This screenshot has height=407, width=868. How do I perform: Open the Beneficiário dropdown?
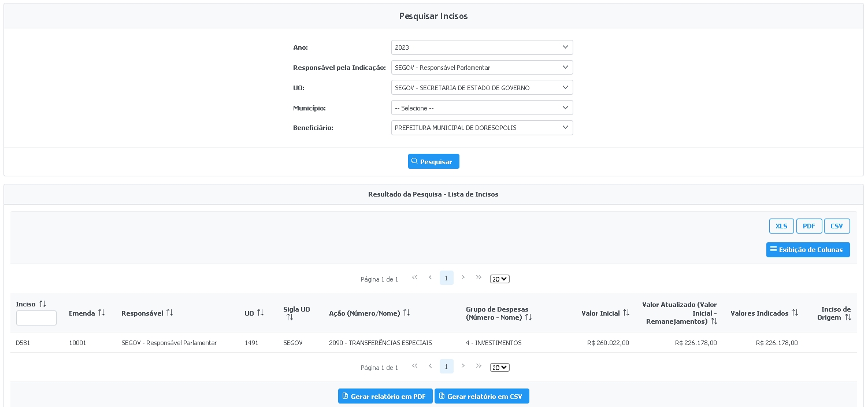[x=481, y=128]
